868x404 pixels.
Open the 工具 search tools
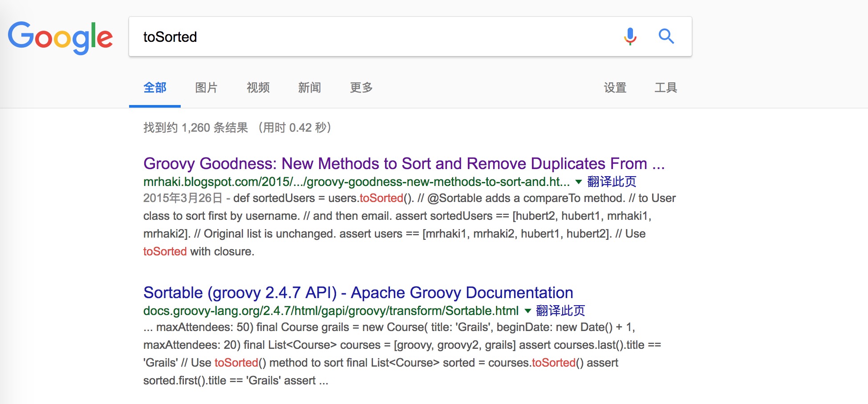[x=665, y=88]
